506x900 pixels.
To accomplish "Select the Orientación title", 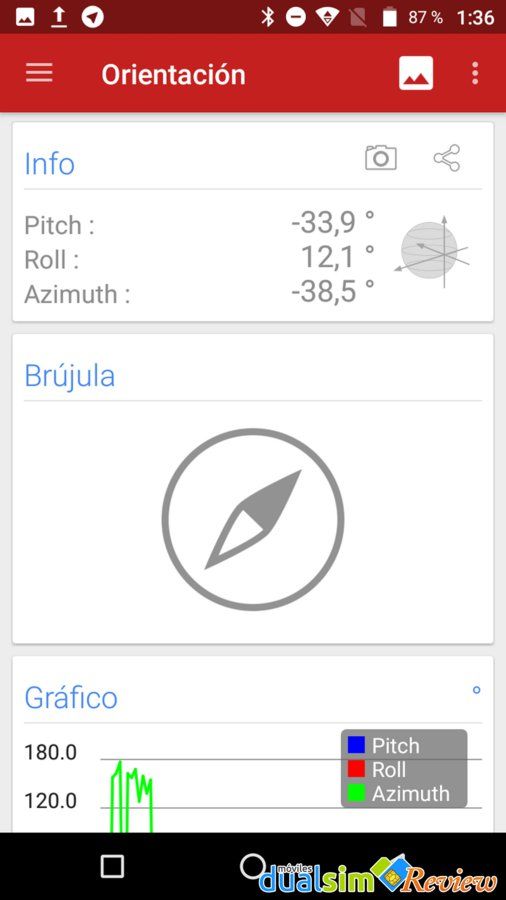I will pyautogui.click(x=173, y=75).
